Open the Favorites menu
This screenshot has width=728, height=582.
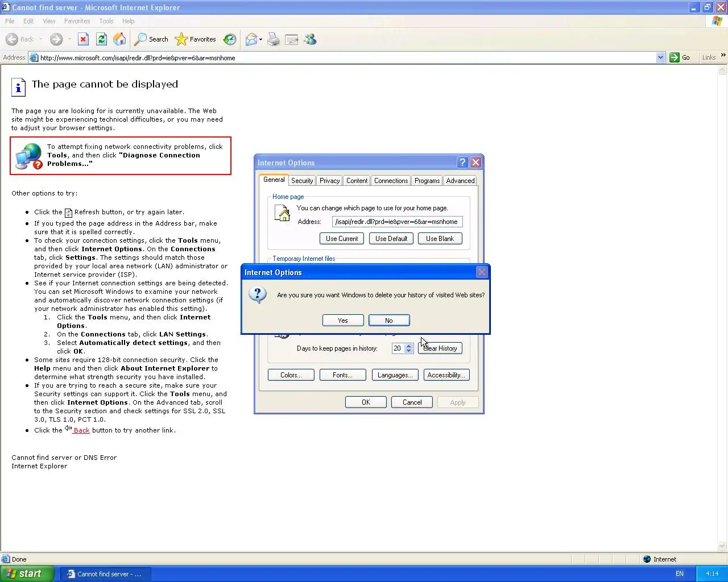coord(77,21)
